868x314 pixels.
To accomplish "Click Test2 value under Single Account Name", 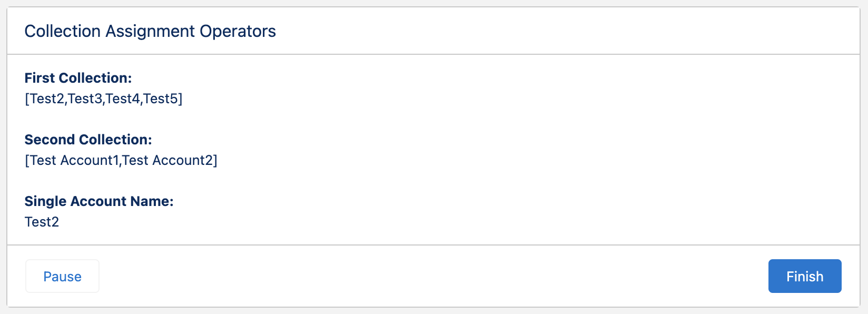I will (42, 222).
